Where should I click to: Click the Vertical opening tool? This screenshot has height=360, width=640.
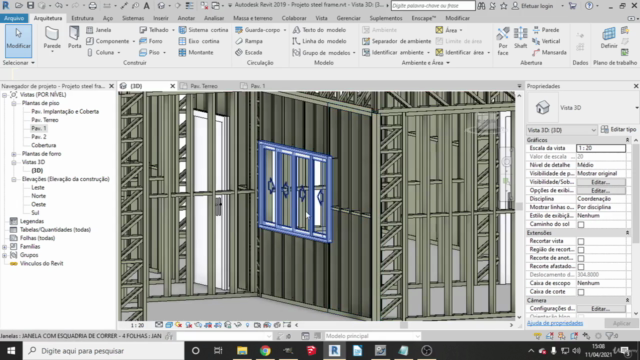546,41
